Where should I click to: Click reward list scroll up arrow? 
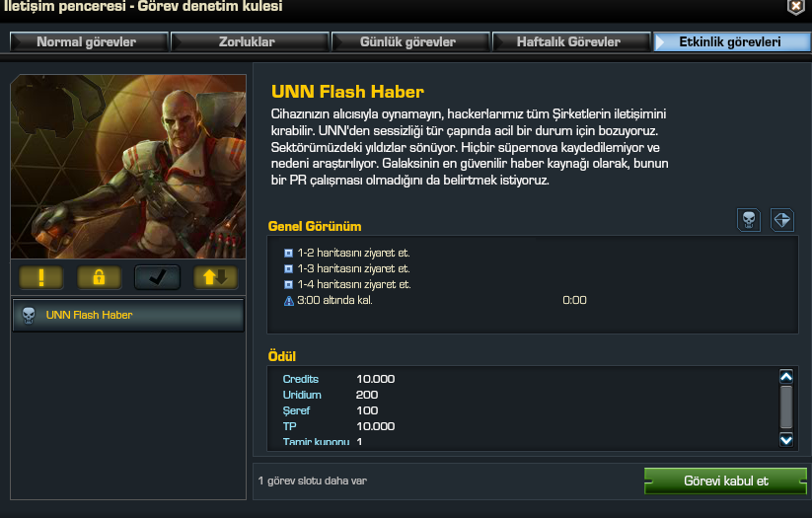pyautogui.click(x=786, y=377)
